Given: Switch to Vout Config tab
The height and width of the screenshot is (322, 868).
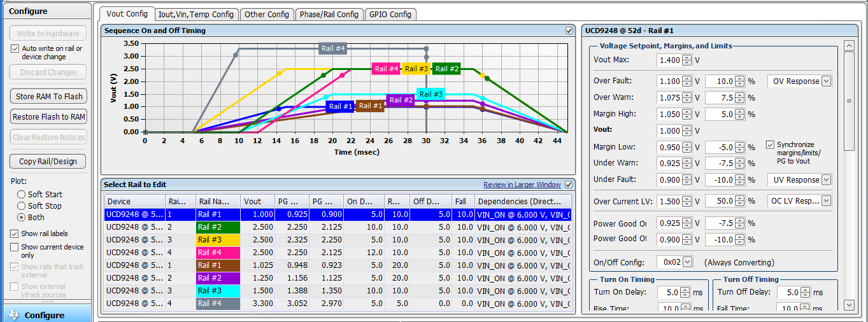Looking at the screenshot, I should tap(127, 13).
